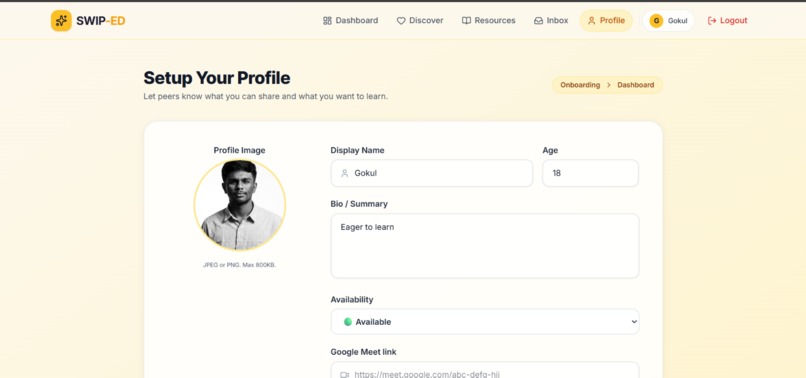Click the "Google Meet link" label
The width and height of the screenshot is (806, 378).
(x=363, y=352)
